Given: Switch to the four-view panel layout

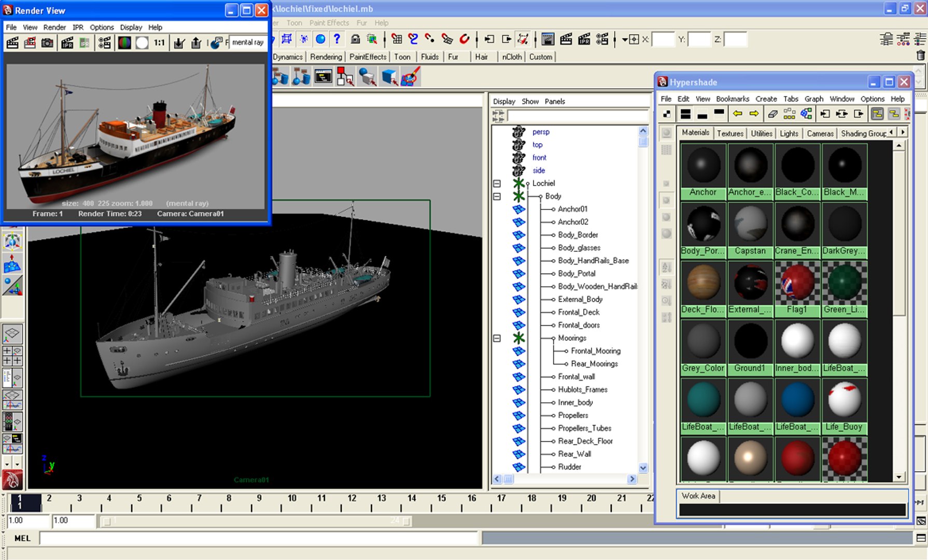Looking at the screenshot, I should (x=12, y=356).
